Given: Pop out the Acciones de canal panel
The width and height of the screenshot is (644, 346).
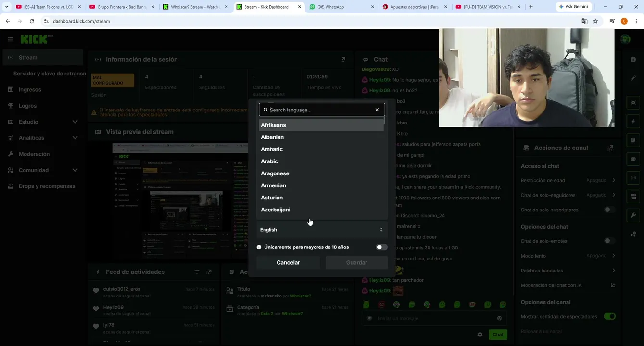Looking at the screenshot, I should tap(610, 148).
